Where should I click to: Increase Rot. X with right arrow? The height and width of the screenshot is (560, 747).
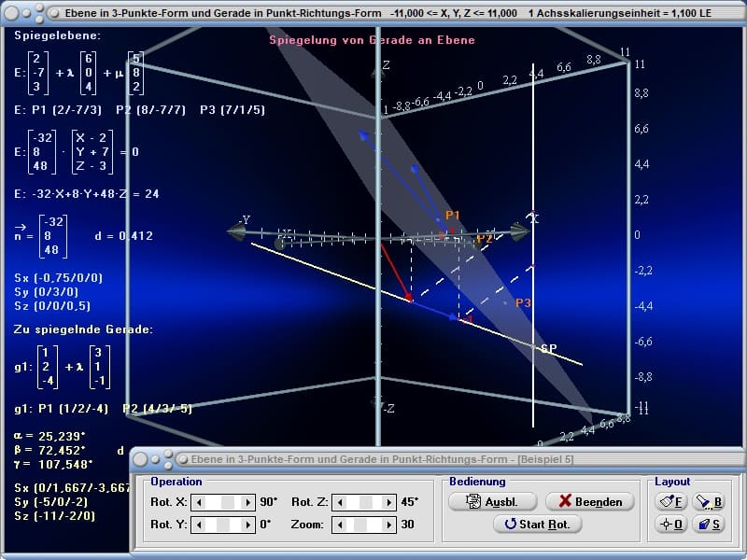[x=247, y=502]
